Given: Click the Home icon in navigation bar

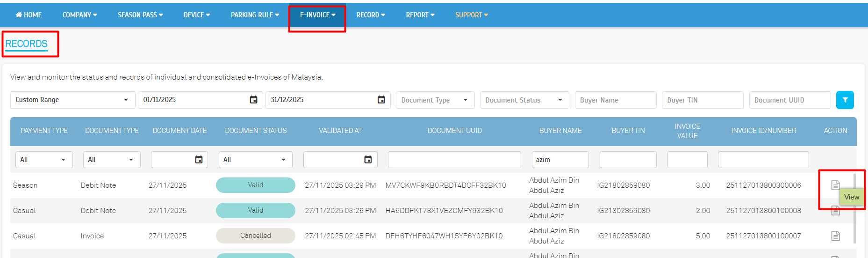Looking at the screenshot, I should pos(19,15).
